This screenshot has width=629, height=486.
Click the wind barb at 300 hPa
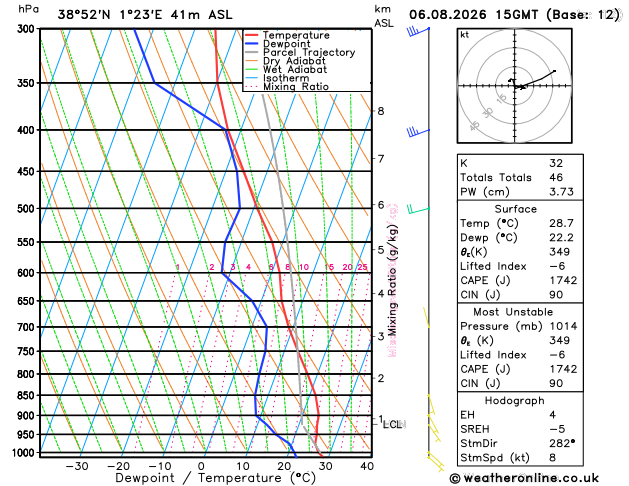click(x=418, y=31)
